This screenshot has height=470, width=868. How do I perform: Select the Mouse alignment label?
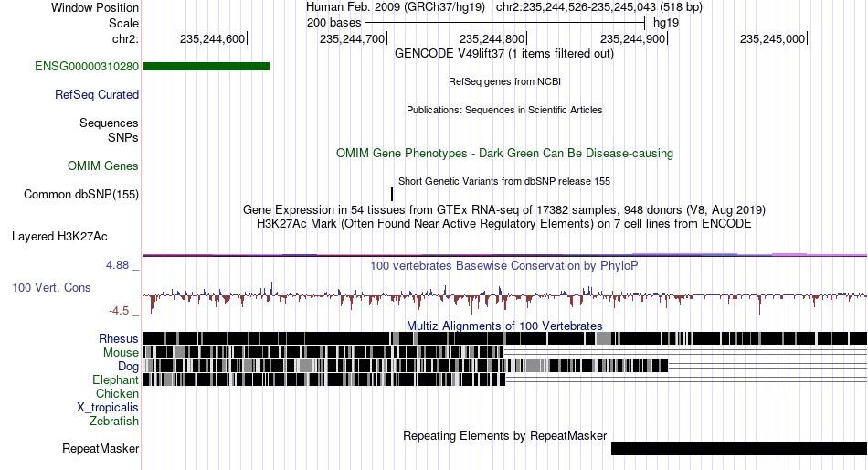[121, 353]
